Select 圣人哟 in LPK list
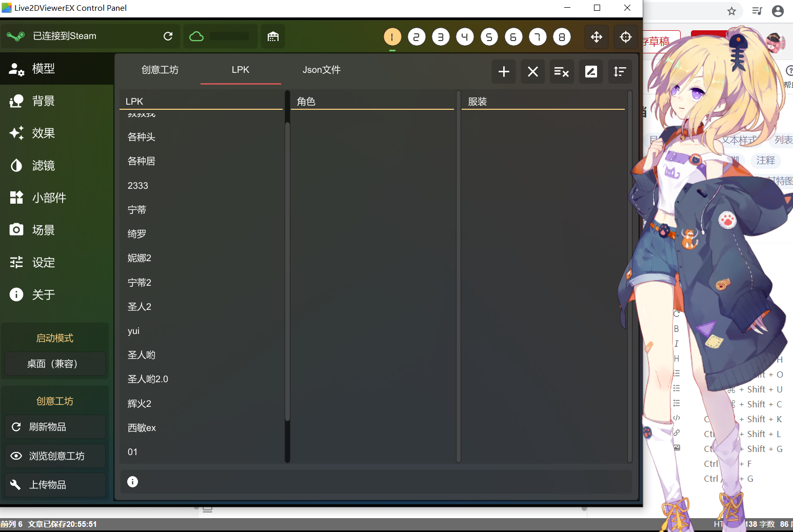The width and height of the screenshot is (793, 532). tap(201, 355)
